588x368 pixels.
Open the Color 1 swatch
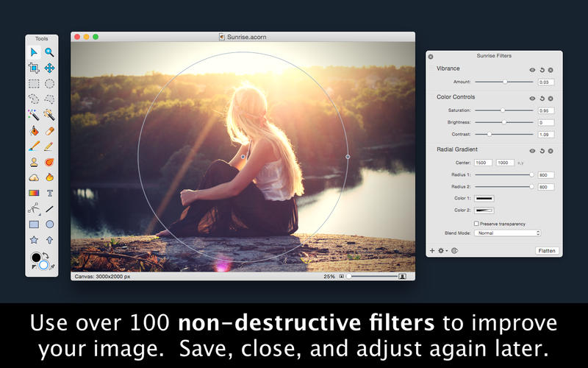(484, 198)
